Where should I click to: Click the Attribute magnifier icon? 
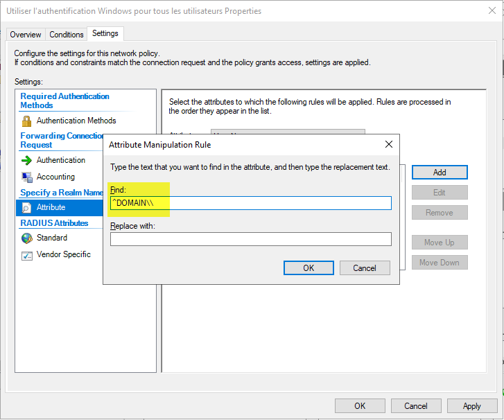point(27,207)
